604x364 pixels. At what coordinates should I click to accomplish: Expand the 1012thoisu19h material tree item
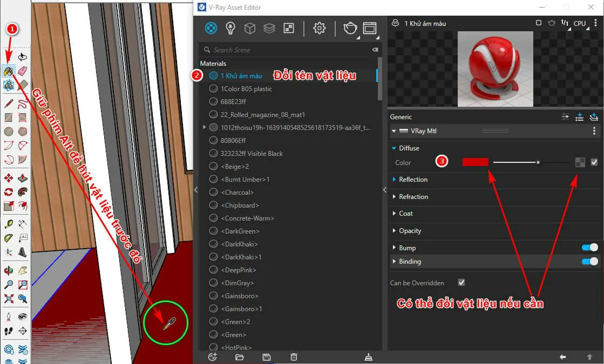204,127
